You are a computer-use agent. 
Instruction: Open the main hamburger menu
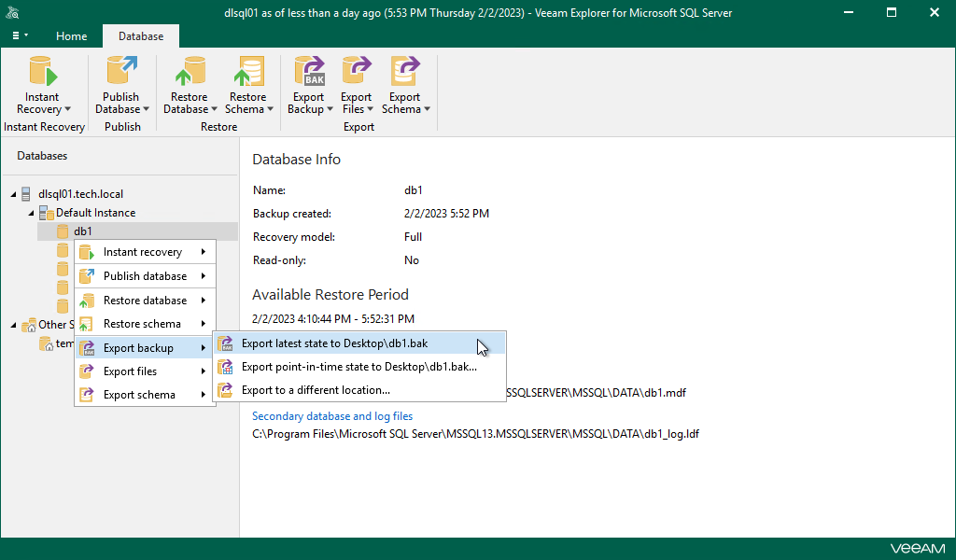[x=21, y=36]
